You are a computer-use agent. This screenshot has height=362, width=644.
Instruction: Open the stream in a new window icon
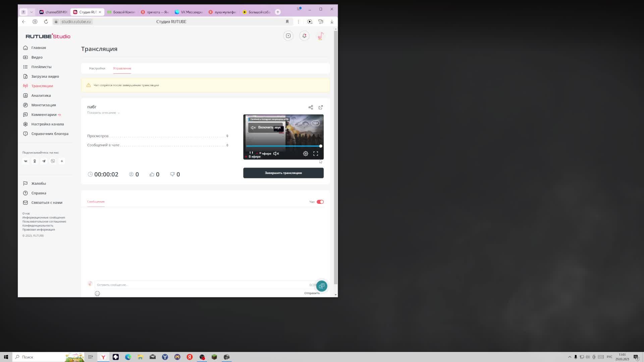click(x=321, y=107)
